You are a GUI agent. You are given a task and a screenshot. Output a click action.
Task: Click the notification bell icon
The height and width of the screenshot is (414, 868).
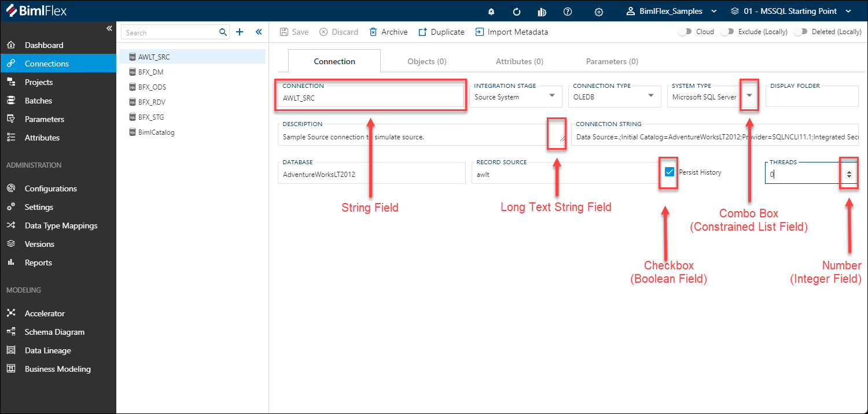[x=491, y=12]
